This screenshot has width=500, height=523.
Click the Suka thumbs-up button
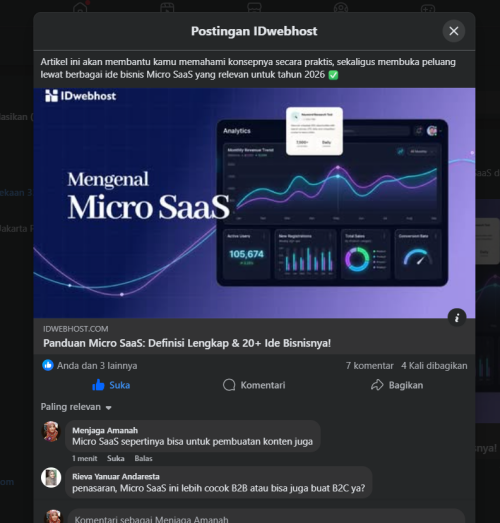coord(111,385)
